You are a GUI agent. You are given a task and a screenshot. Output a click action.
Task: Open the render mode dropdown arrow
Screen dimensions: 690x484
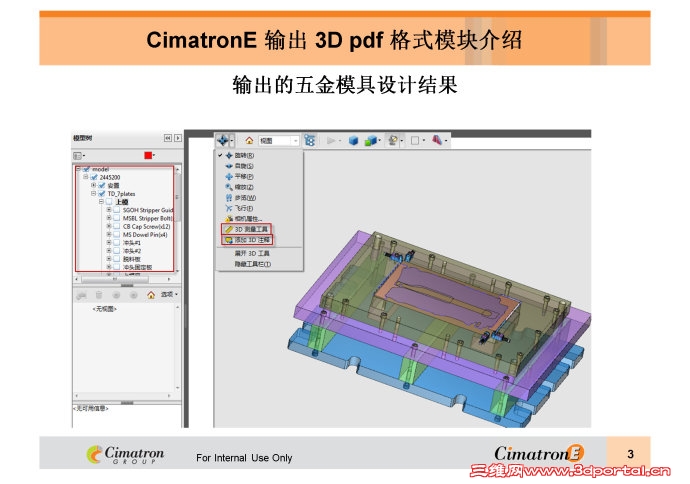(379, 141)
